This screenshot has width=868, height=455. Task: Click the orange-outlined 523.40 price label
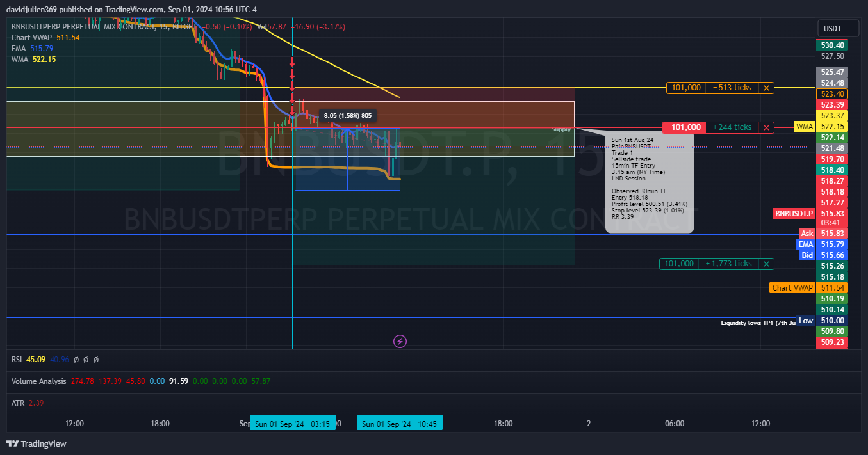pos(832,93)
